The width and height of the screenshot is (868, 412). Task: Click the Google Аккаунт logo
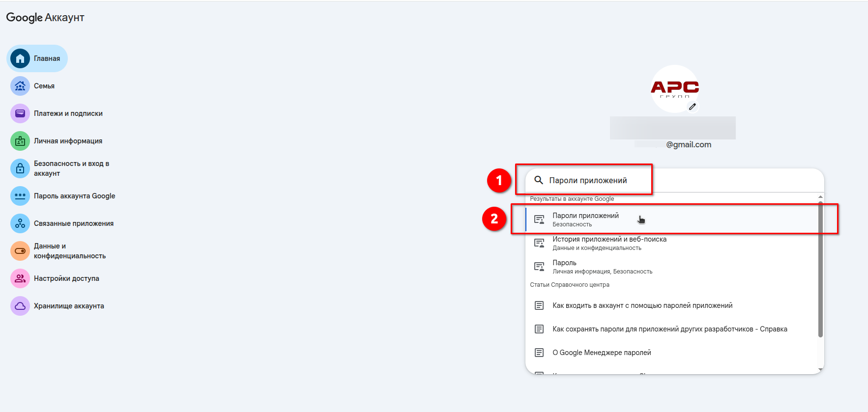coord(45,18)
